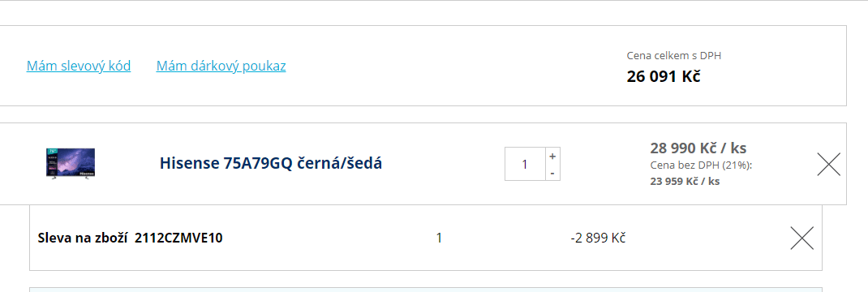Decrease Hisense TV quantity with minus
868x292 pixels.
point(552,173)
